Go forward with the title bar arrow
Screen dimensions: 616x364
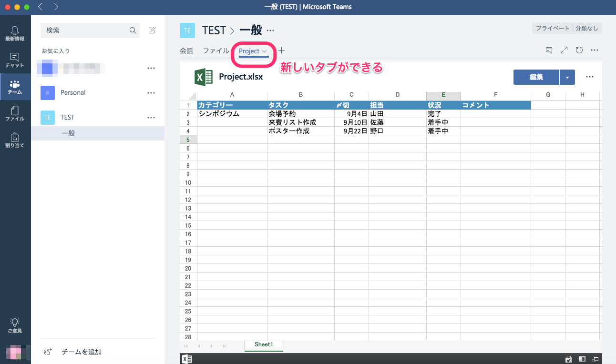pyautogui.click(x=56, y=7)
